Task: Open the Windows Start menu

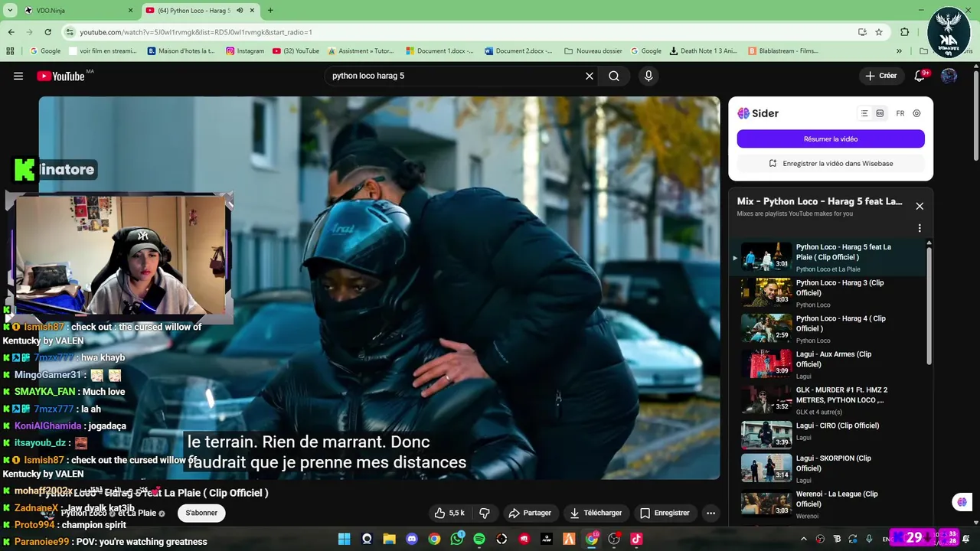Action: [345, 539]
